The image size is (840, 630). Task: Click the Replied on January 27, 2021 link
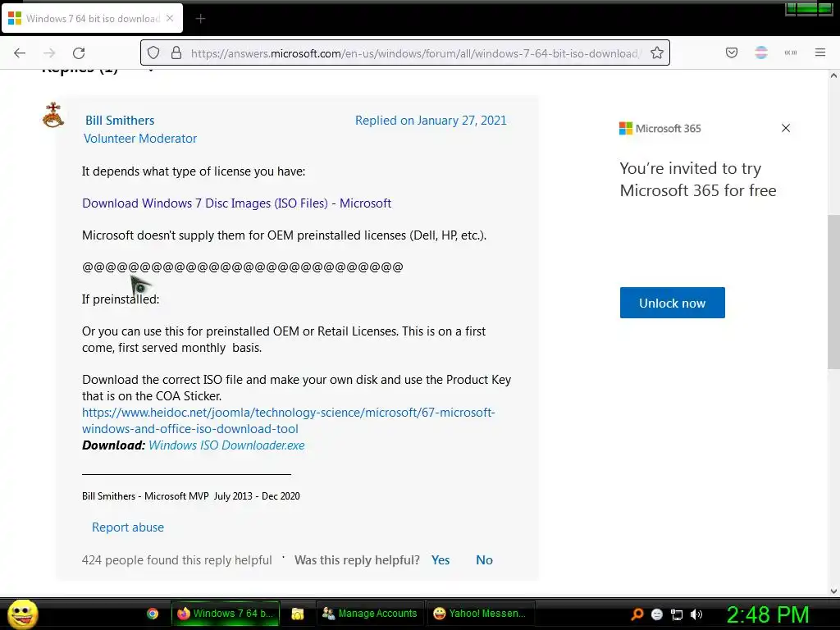pos(431,120)
